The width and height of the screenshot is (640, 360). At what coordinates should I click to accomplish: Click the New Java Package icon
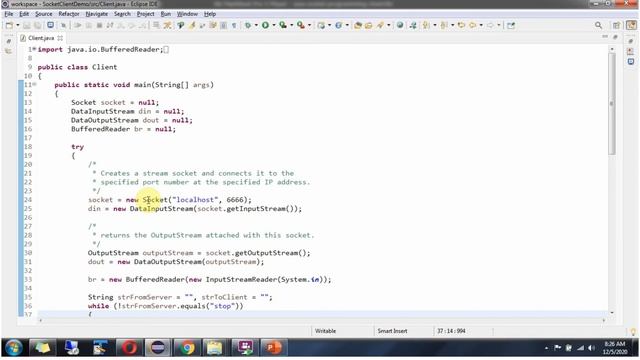322,25
